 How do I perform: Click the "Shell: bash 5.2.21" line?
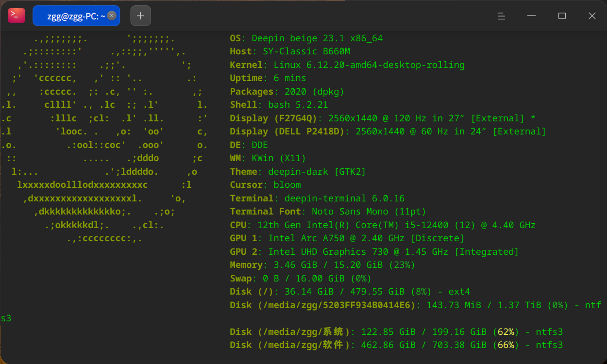coord(279,105)
